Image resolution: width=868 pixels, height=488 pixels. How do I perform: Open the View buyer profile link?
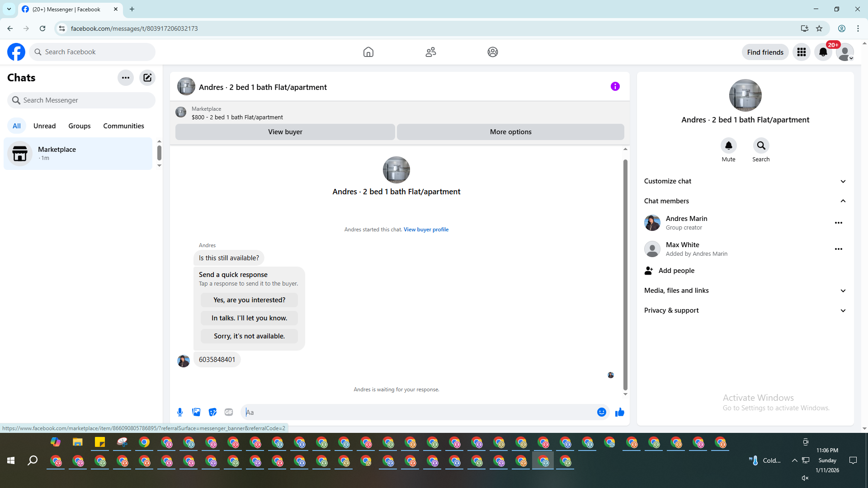(426, 230)
